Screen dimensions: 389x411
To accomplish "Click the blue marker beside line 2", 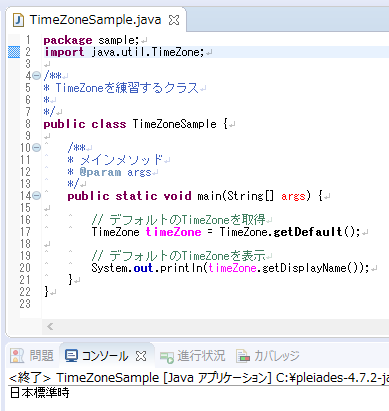I will [14, 52].
